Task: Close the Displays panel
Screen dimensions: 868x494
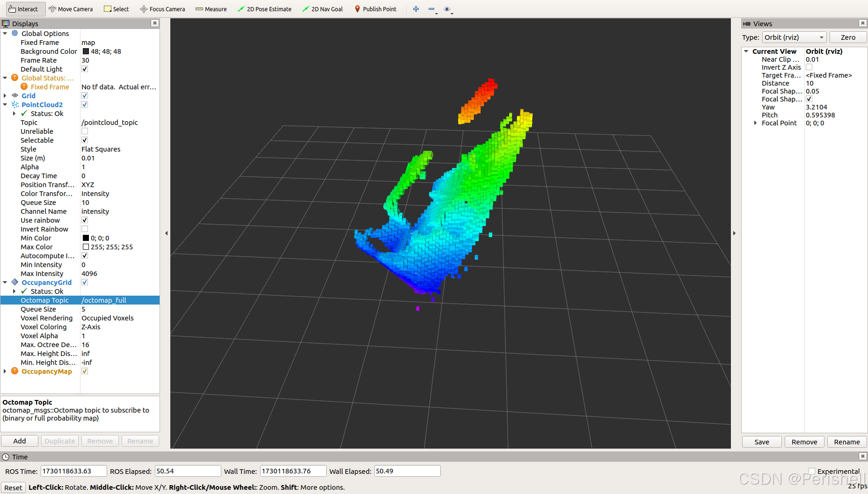Action: pos(155,23)
